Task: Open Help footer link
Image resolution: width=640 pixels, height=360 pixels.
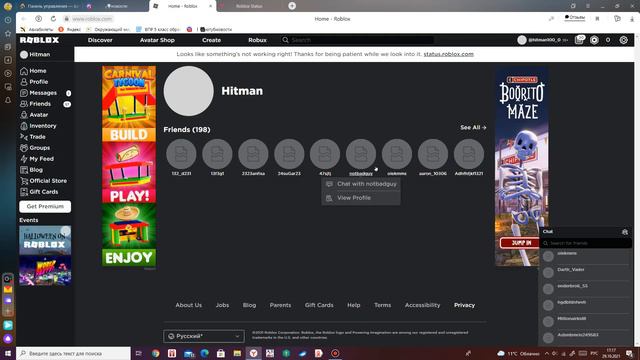Action: [353, 305]
